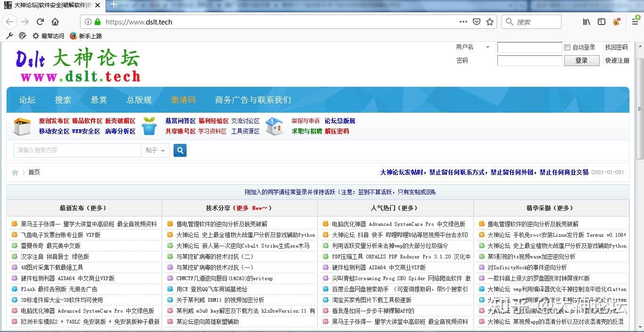Open a new tab with plus icon
Screen dimensions: 644x332
click(x=113, y=5)
